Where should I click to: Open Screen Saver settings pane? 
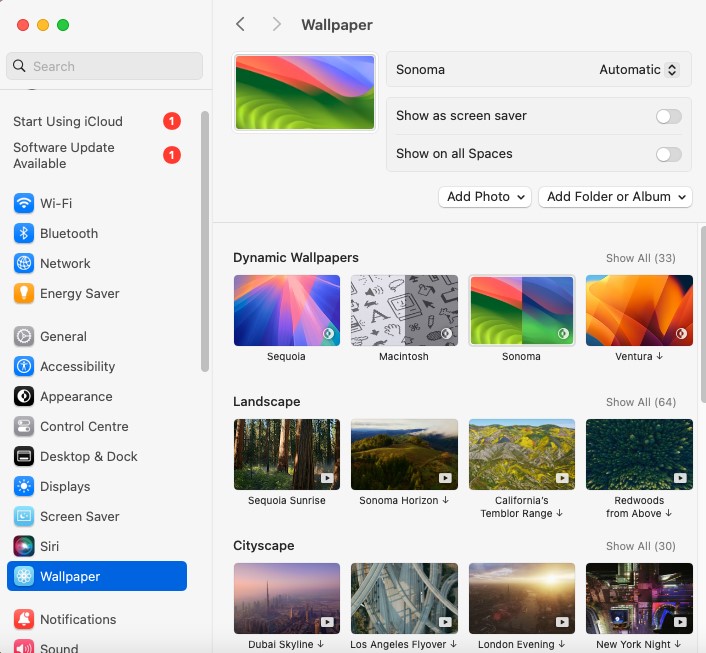tap(79, 516)
